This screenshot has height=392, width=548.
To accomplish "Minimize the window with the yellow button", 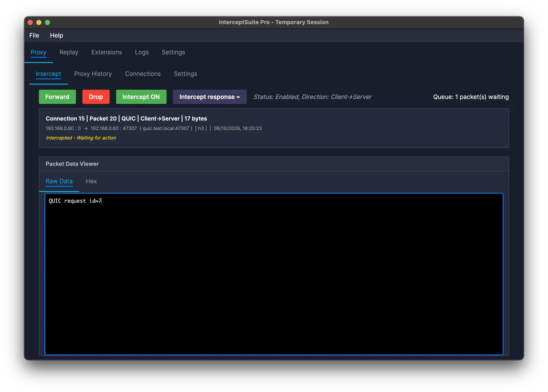I will (x=39, y=22).
